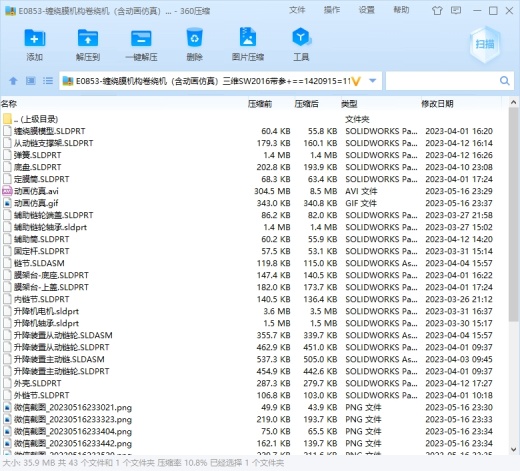Click the scrollbar down arrow
520x471 pixels.
(x=514, y=449)
